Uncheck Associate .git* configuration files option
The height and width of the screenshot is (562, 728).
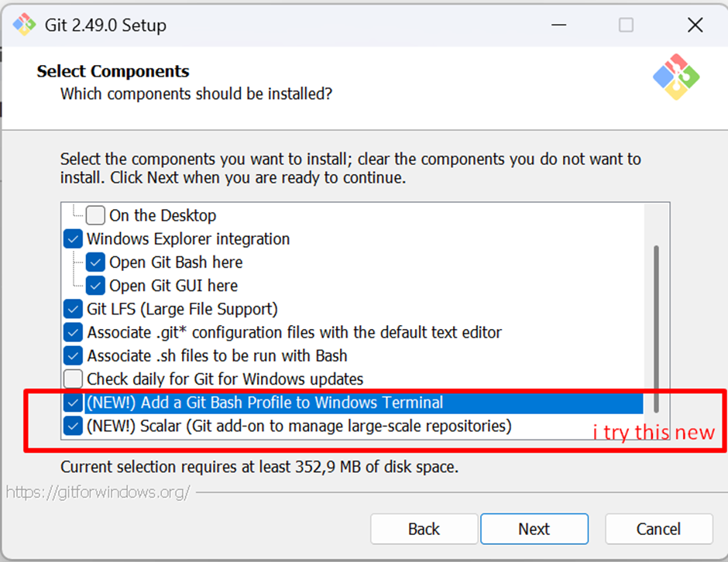(73, 332)
